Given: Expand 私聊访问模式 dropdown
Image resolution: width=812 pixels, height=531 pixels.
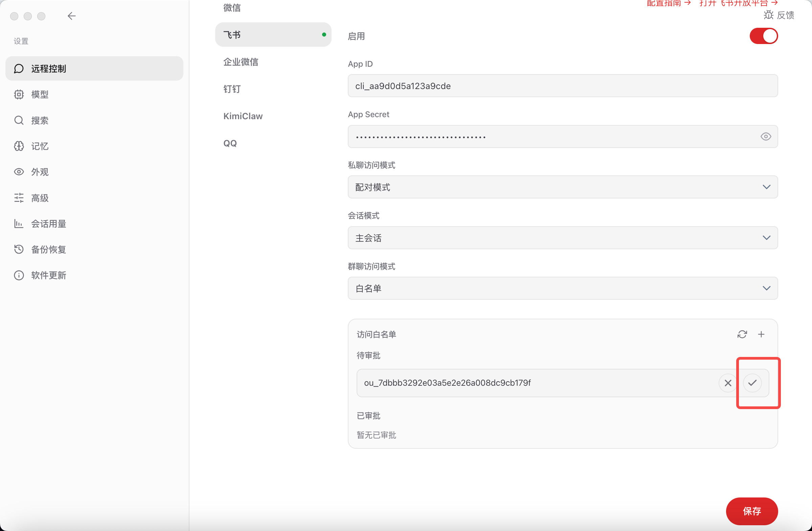Looking at the screenshot, I should click(563, 187).
